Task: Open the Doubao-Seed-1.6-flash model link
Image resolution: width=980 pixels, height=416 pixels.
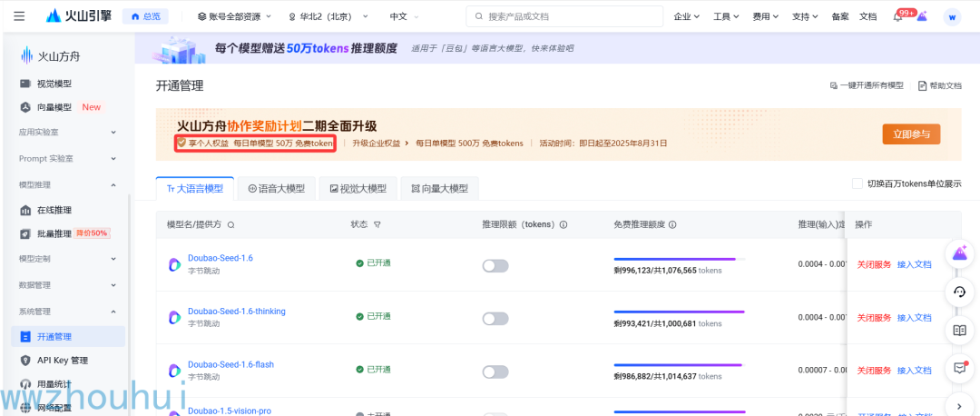Action: coord(230,365)
